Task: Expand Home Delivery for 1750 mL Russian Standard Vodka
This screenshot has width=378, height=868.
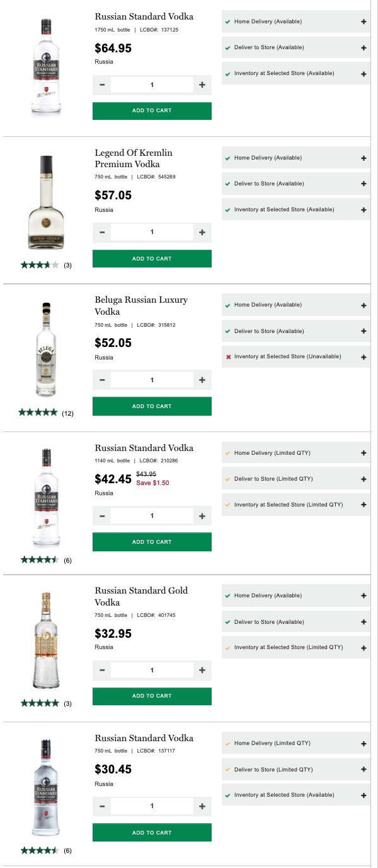Action: (x=364, y=21)
